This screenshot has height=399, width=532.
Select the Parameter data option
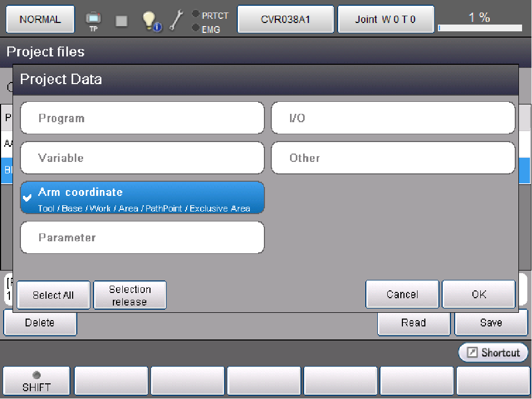(142, 238)
